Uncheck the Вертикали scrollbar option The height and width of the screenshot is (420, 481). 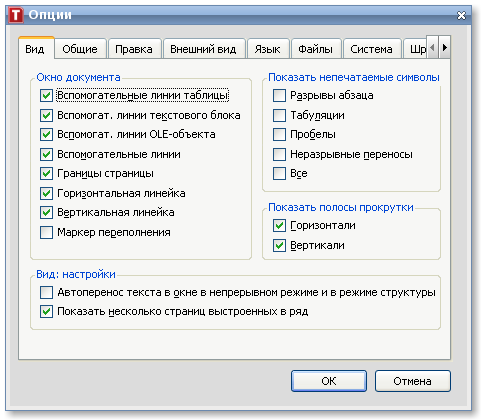(279, 246)
